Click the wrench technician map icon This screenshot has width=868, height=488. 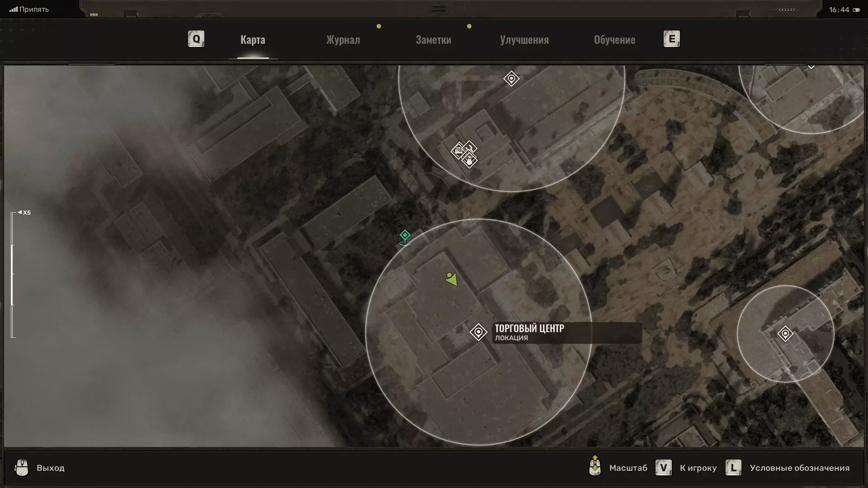point(470,147)
